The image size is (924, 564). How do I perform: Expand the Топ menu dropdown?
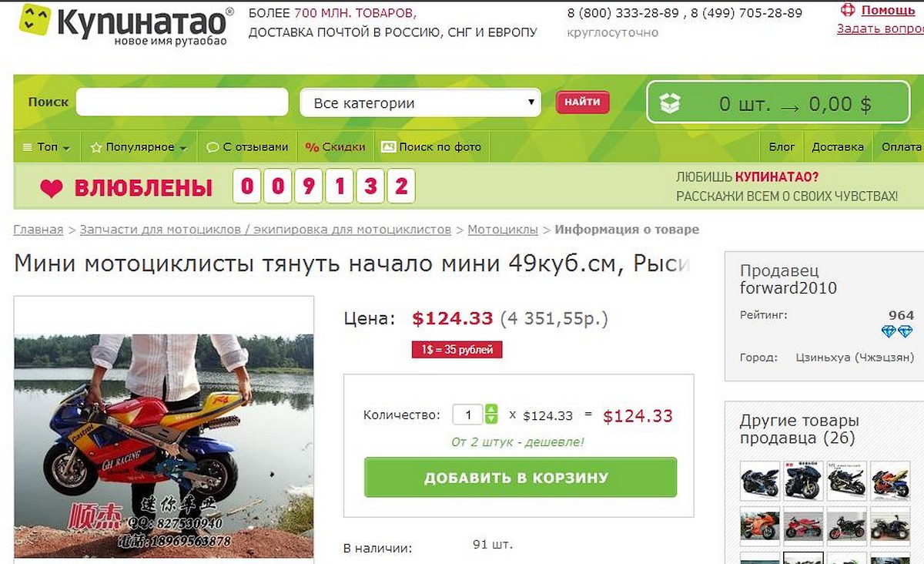(47, 146)
